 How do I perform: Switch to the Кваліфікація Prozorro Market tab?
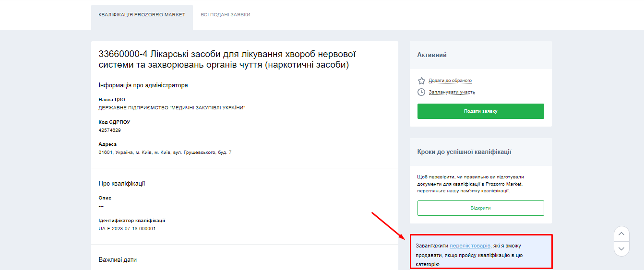point(142,15)
